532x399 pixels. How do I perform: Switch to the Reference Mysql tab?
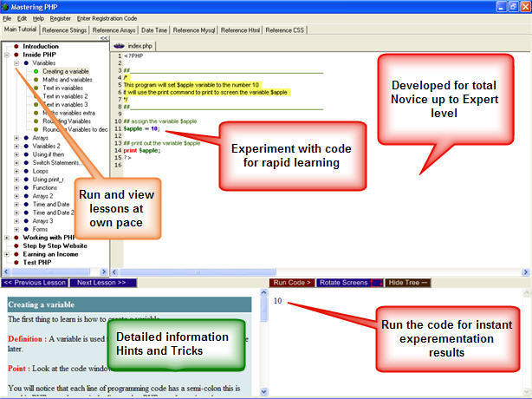(194, 30)
